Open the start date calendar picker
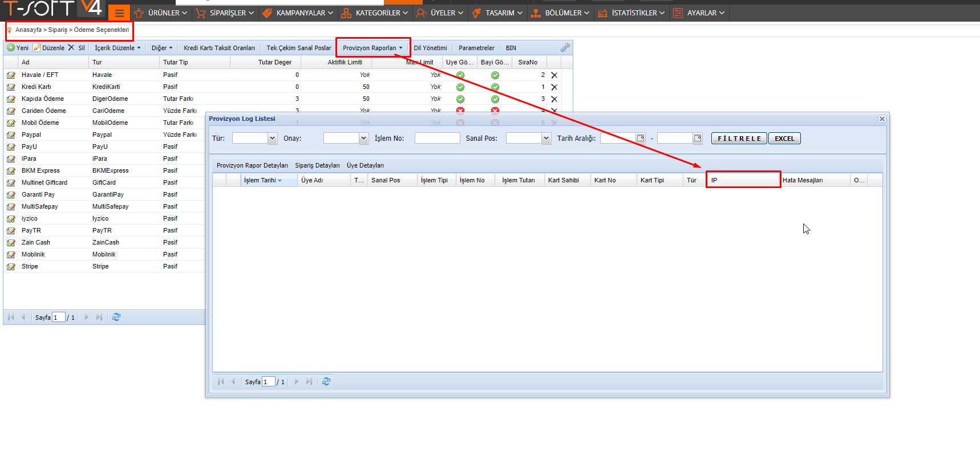This screenshot has height=452, width=980. [x=641, y=138]
